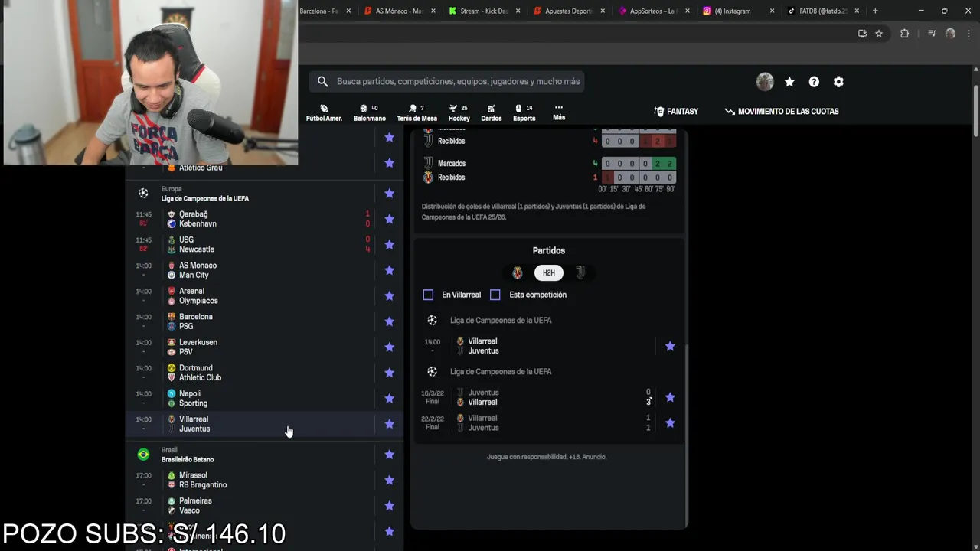This screenshot has height=551, width=980.
Task: Favorite the Villarreal vs Juventus list match
Action: [389, 424]
